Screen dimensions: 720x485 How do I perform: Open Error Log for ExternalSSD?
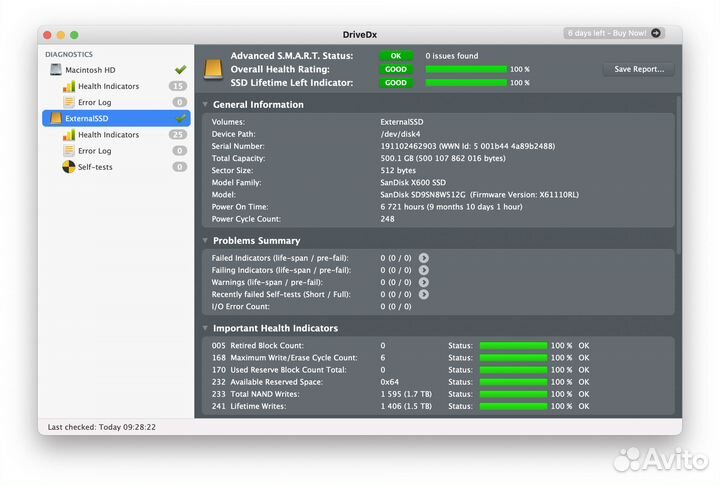point(117,151)
